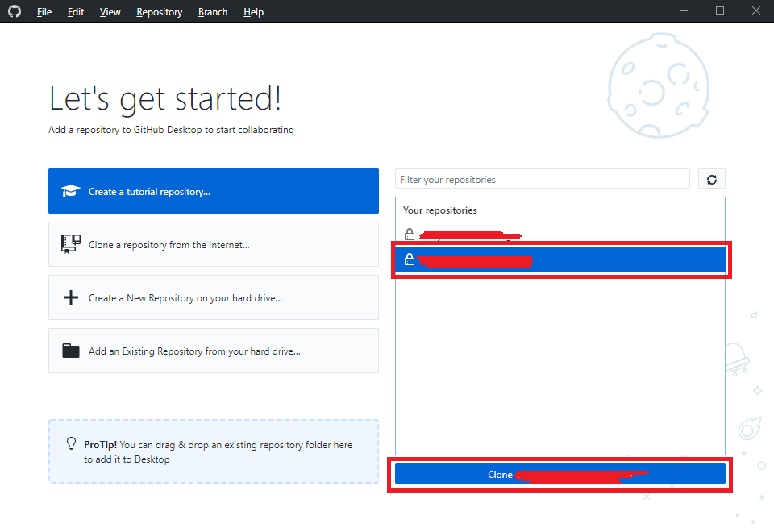Maximize the GitHub Desktop window

[720, 10]
